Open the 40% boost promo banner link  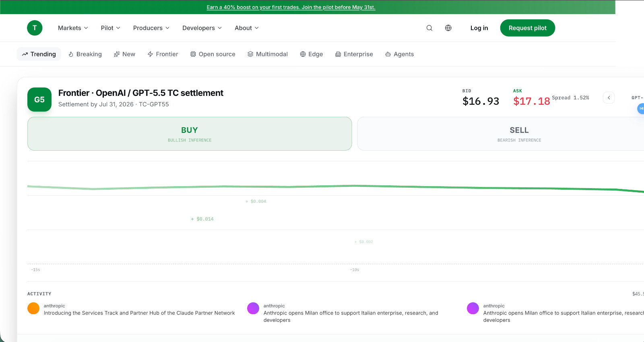click(x=291, y=7)
